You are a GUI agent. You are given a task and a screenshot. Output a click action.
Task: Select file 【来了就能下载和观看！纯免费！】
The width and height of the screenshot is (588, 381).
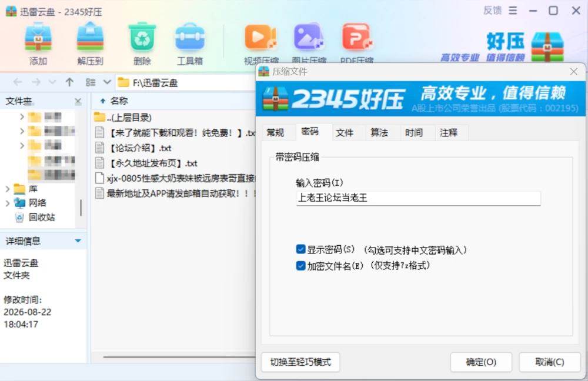click(x=175, y=133)
